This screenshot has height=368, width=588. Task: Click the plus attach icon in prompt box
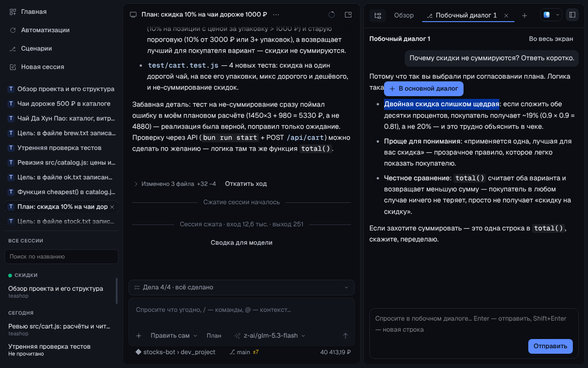pos(139,336)
